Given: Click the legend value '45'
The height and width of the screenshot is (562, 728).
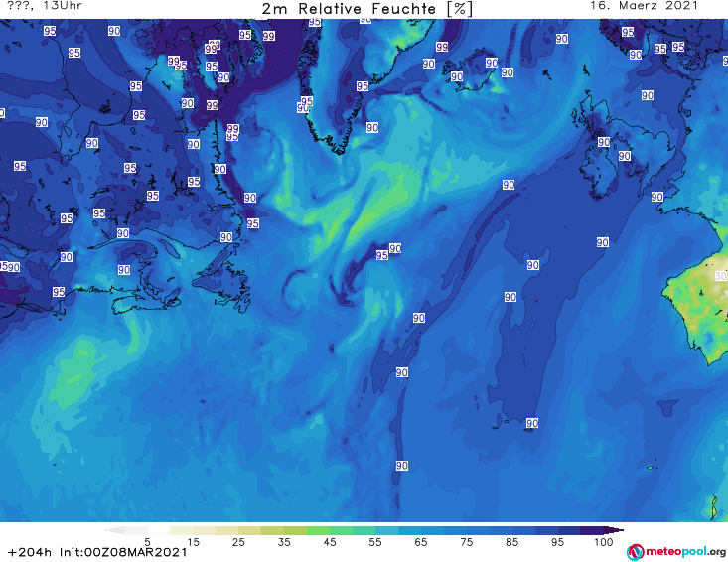Looking at the screenshot, I should coord(330,542).
